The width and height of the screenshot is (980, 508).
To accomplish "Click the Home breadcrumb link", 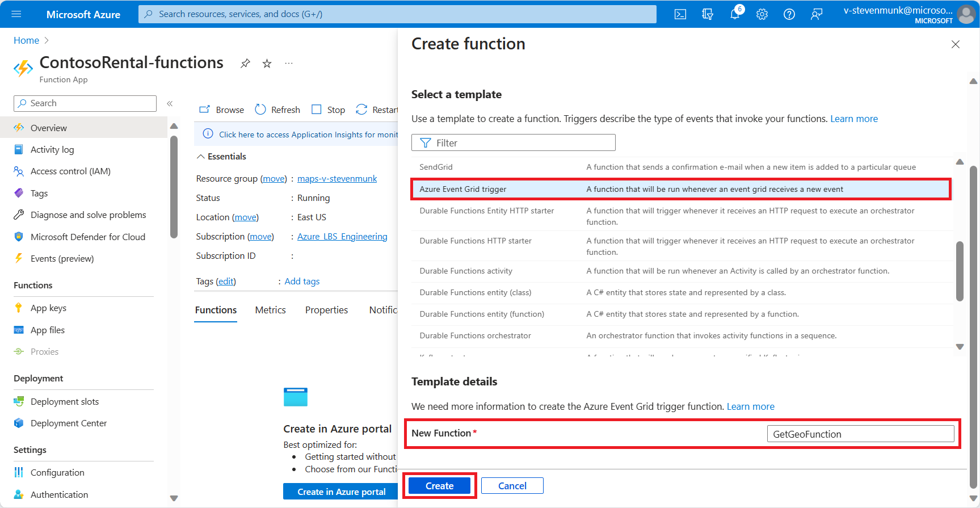I will [x=26, y=40].
